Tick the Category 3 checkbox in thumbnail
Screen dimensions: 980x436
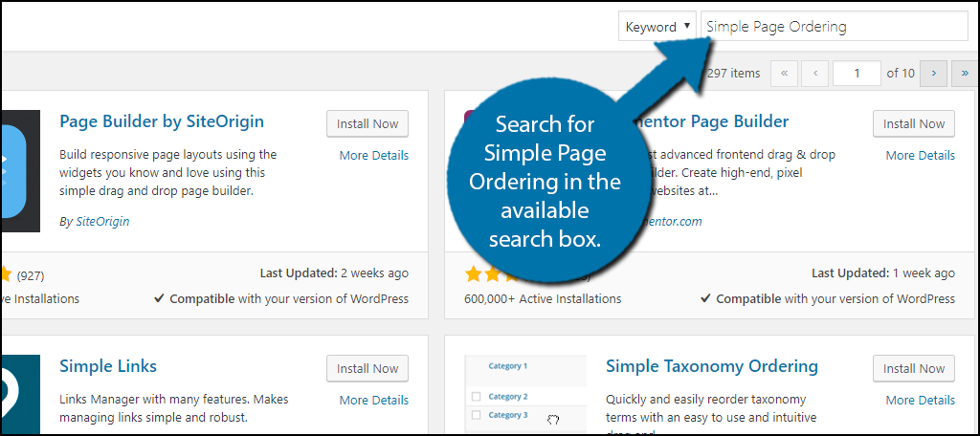474,415
